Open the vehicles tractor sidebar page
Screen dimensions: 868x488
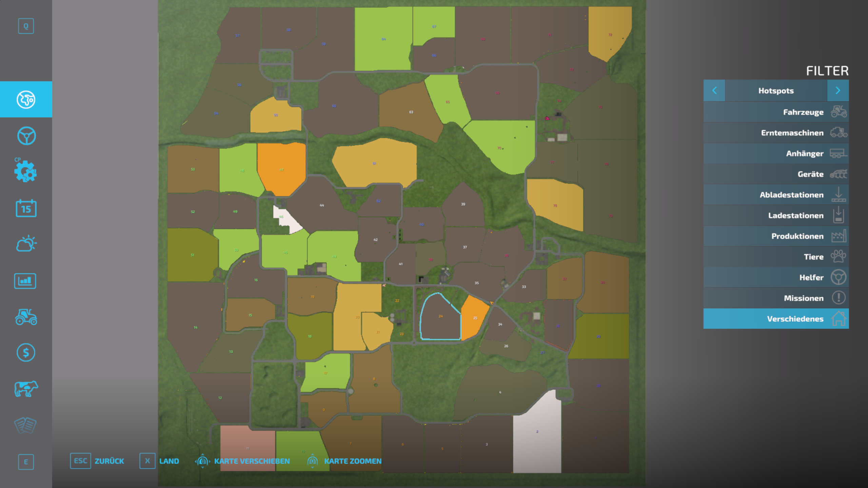(x=26, y=317)
